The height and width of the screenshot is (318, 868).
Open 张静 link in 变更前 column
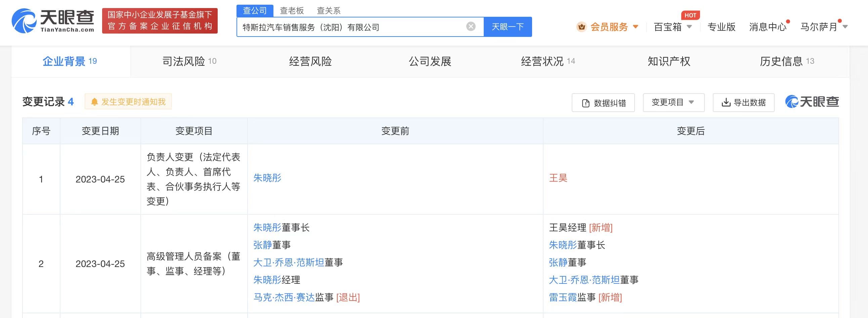pos(262,245)
